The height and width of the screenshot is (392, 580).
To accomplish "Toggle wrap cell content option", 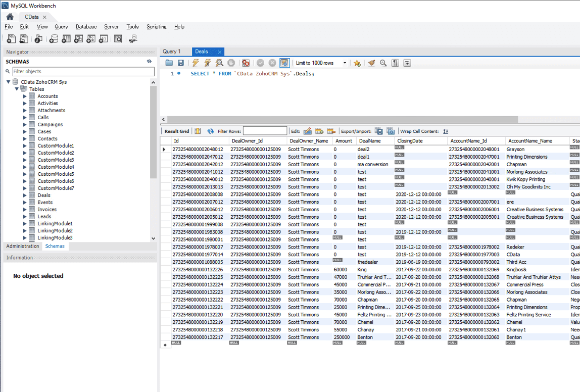I will pos(446,131).
